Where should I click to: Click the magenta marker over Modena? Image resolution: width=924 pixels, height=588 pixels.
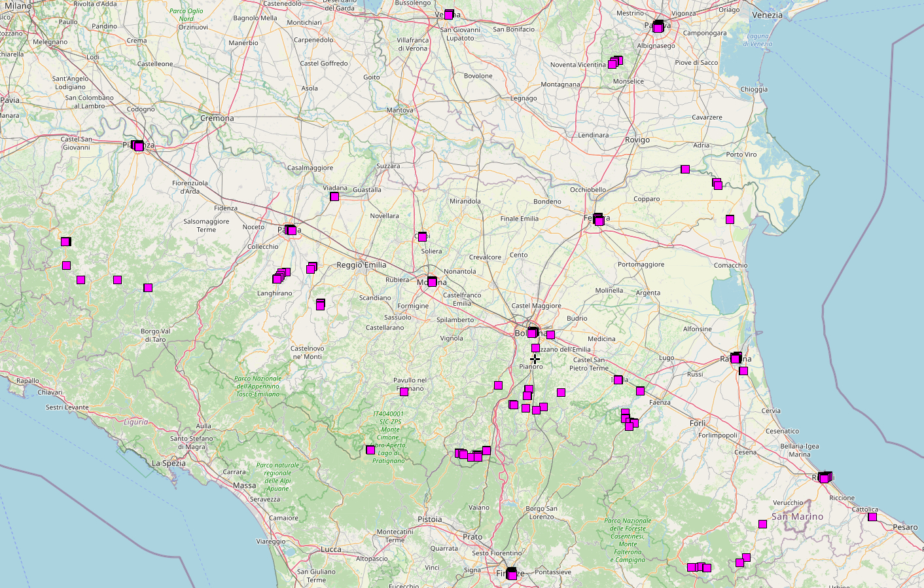point(432,282)
